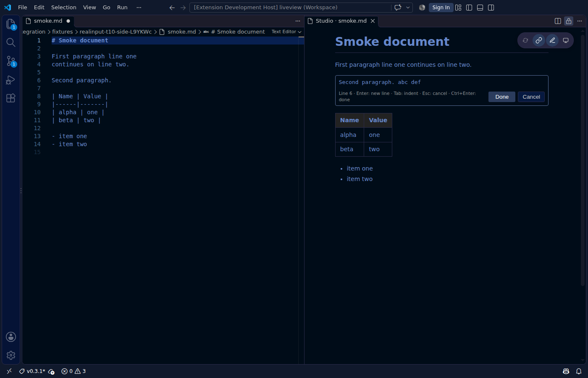Open notifications bell in status bar
Viewport: 588px width, 378px height.
click(x=579, y=371)
